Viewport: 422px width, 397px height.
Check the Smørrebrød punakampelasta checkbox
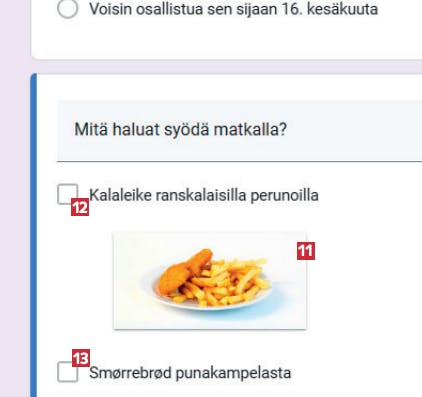point(68,372)
